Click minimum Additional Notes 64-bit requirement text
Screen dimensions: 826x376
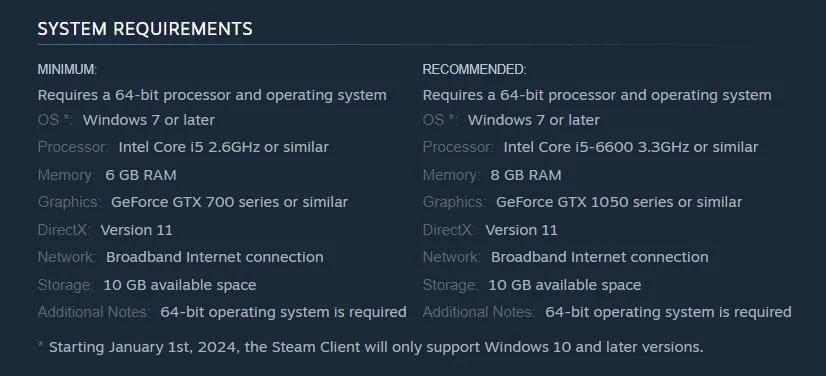[283, 312]
